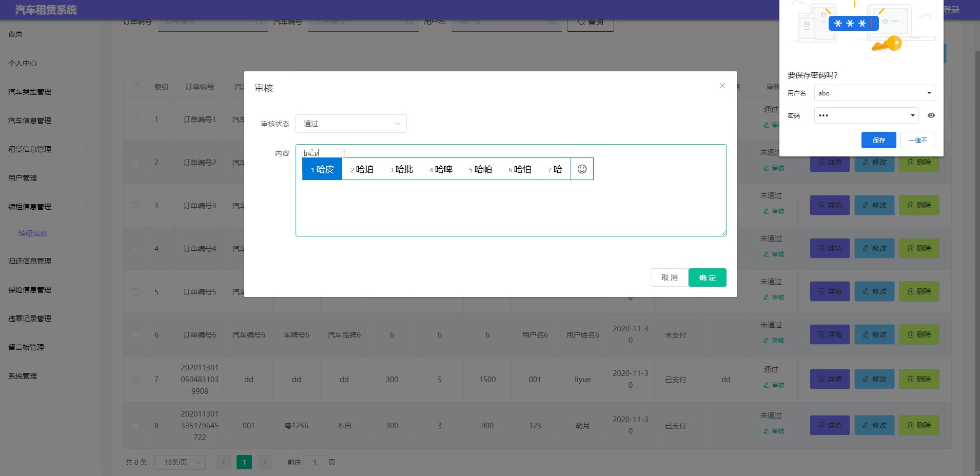Image resolution: width=980 pixels, height=476 pixels.
Task: Expand username dropdown in save-password popup
Action: tap(929, 93)
